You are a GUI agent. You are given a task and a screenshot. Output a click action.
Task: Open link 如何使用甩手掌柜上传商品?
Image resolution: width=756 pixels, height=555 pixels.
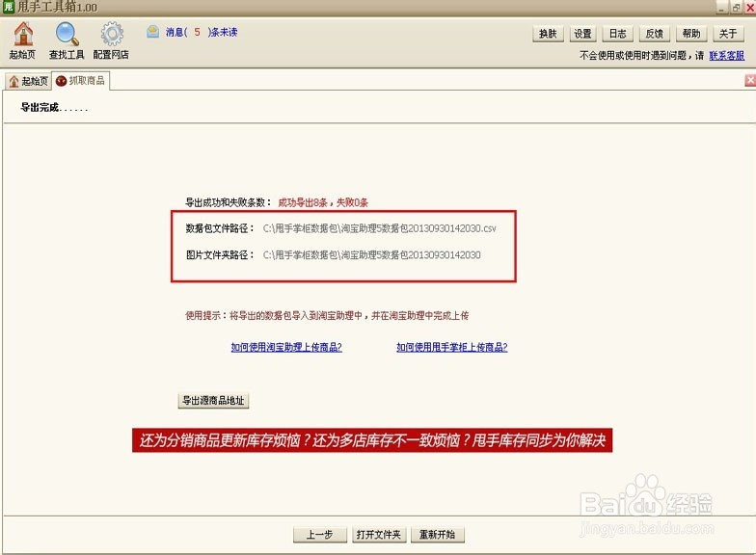[451, 347]
